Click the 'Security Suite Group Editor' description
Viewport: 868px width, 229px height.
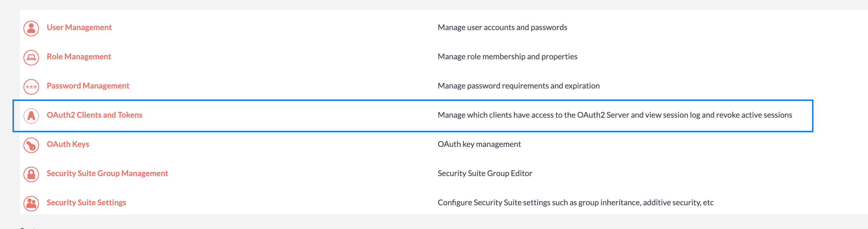485,173
